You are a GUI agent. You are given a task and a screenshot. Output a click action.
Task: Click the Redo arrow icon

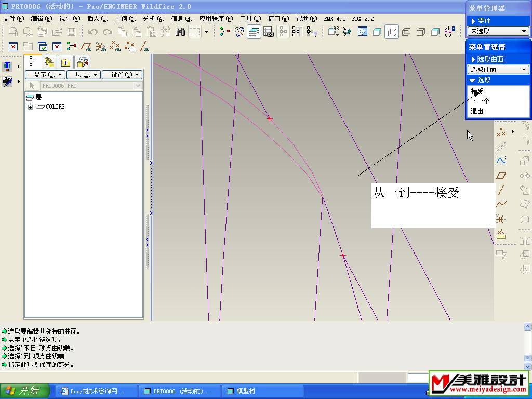[107, 32]
